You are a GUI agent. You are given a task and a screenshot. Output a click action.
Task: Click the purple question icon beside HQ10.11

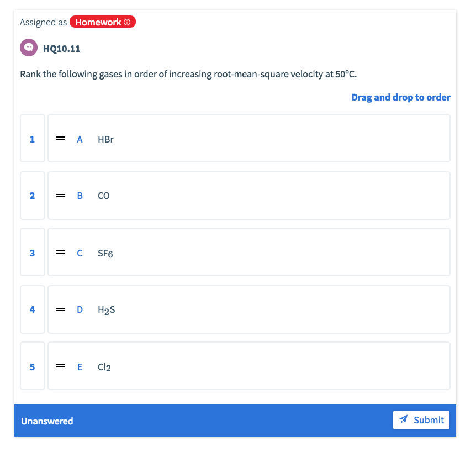(28, 48)
